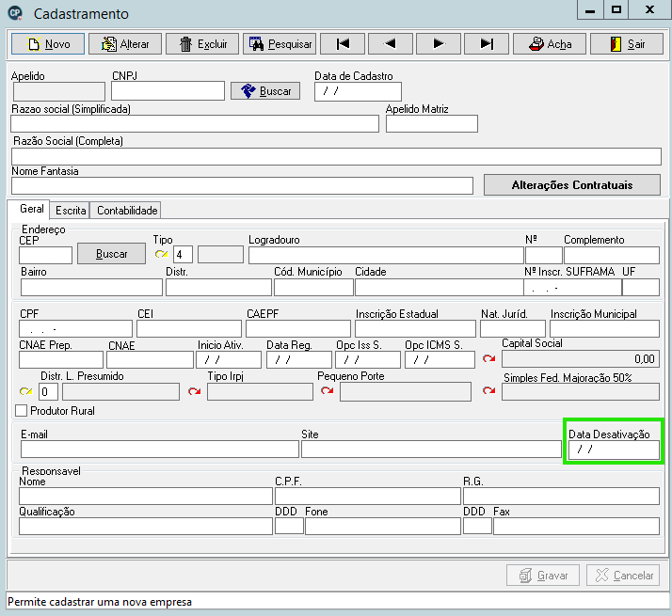Click Buscar next to CEP field
The image size is (672, 616).
point(111,254)
